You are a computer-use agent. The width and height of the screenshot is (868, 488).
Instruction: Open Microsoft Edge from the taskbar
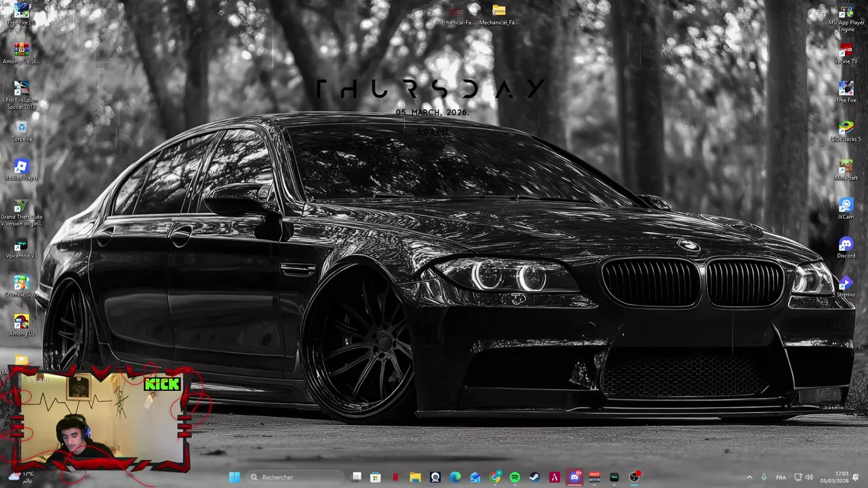click(x=455, y=477)
